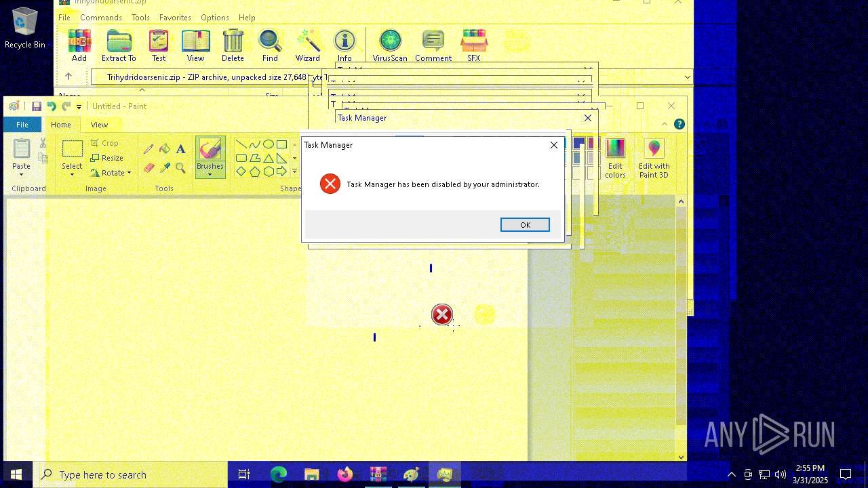Expand the Paste dropdown arrow
The height and width of the screenshot is (488, 868).
(21, 174)
